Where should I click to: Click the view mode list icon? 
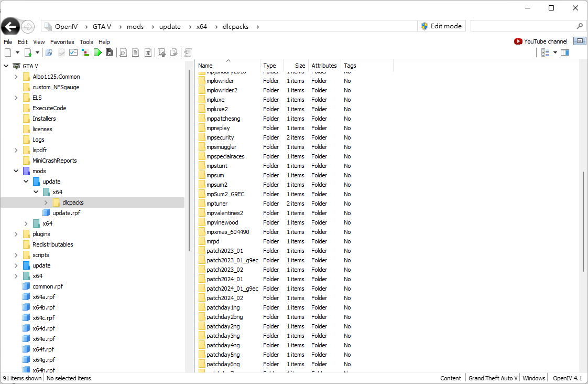click(545, 52)
